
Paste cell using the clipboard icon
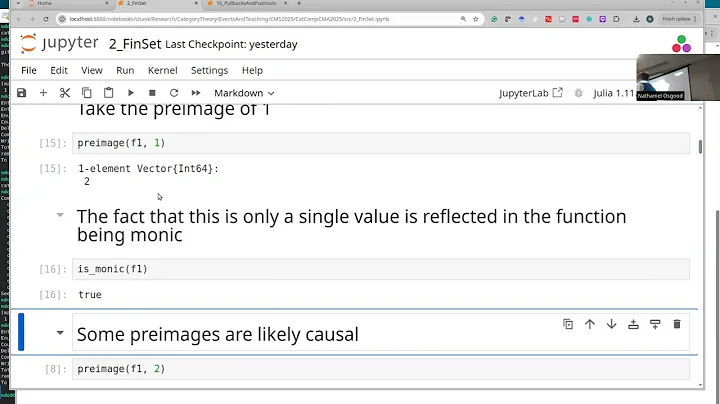(x=108, y=93)
